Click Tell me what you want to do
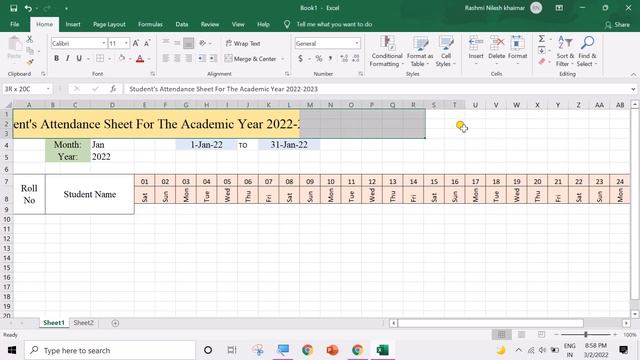The width and height of the screenshot is (640, 360). click(334, 24)
